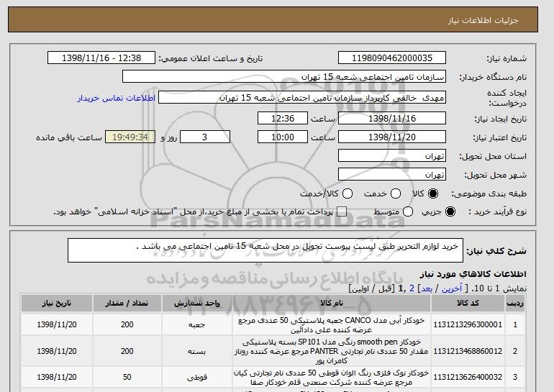Screen dimensions: 554x392
Task: Click the قوطی unit cell
Action: click(x=197, y=378)
